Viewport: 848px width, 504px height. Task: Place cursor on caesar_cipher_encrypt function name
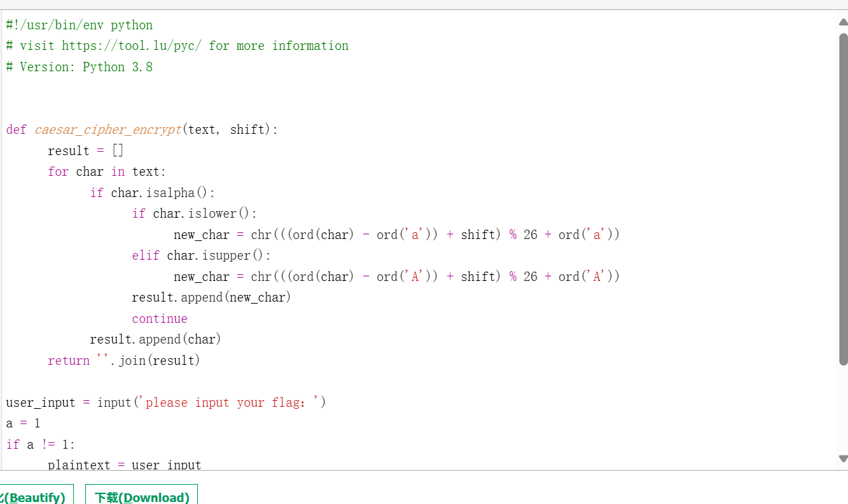tap(108, 130)
